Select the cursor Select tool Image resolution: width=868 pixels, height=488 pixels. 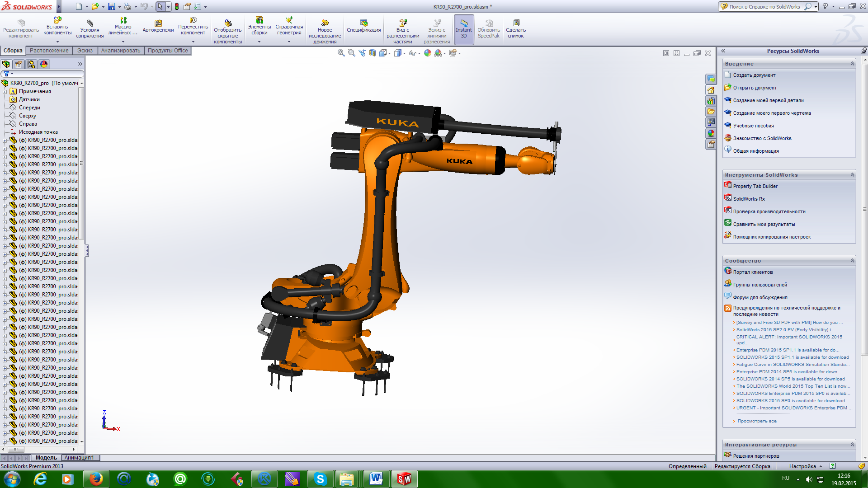pyautogui.click(x=160, y=6)
